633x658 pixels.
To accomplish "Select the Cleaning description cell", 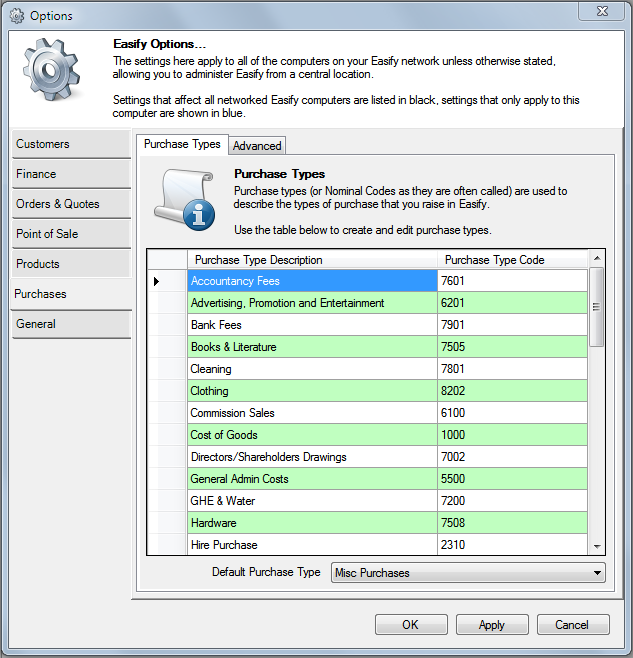I will (x=312, y=369).
